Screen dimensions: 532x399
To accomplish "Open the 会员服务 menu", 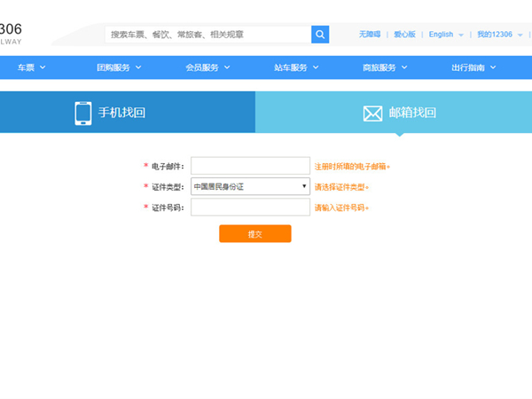I will point(207,67).
